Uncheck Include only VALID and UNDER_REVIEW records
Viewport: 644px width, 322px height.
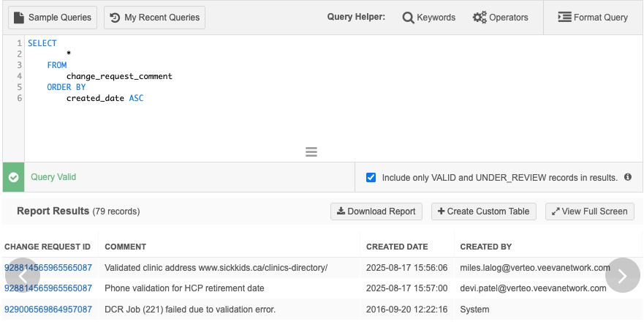(x=371, y=177)
